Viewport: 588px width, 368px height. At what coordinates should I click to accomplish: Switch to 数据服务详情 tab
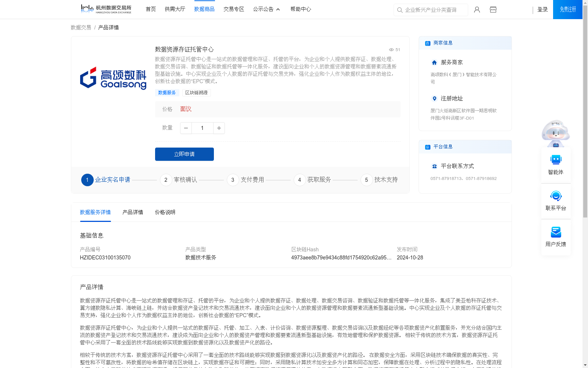point(95,212)
